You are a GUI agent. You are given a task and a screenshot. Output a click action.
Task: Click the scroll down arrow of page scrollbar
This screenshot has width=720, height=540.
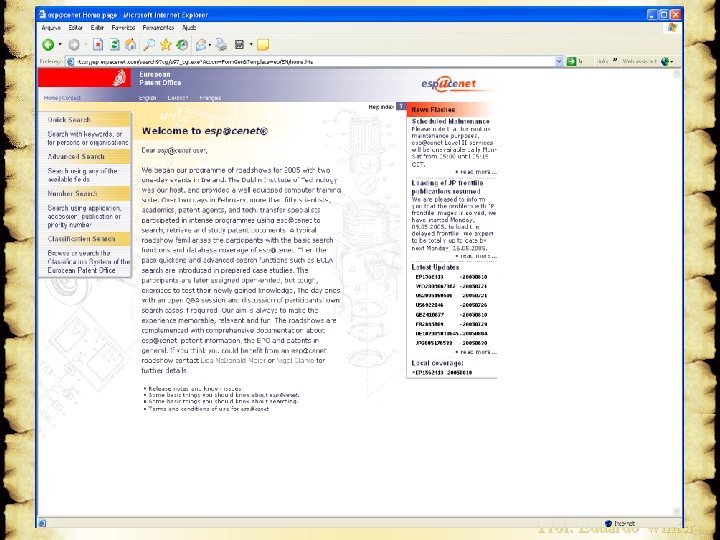[676, 511]
